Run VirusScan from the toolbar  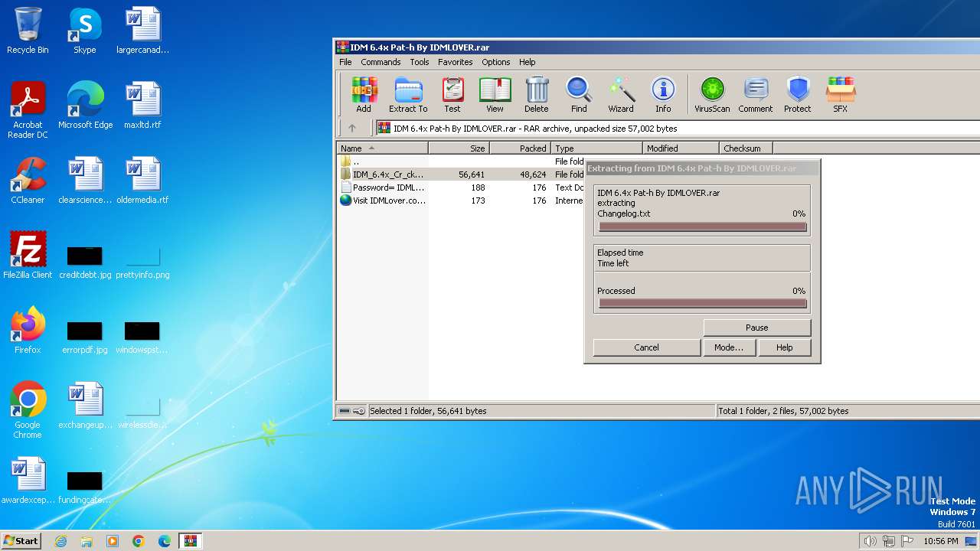coord(712,95)
